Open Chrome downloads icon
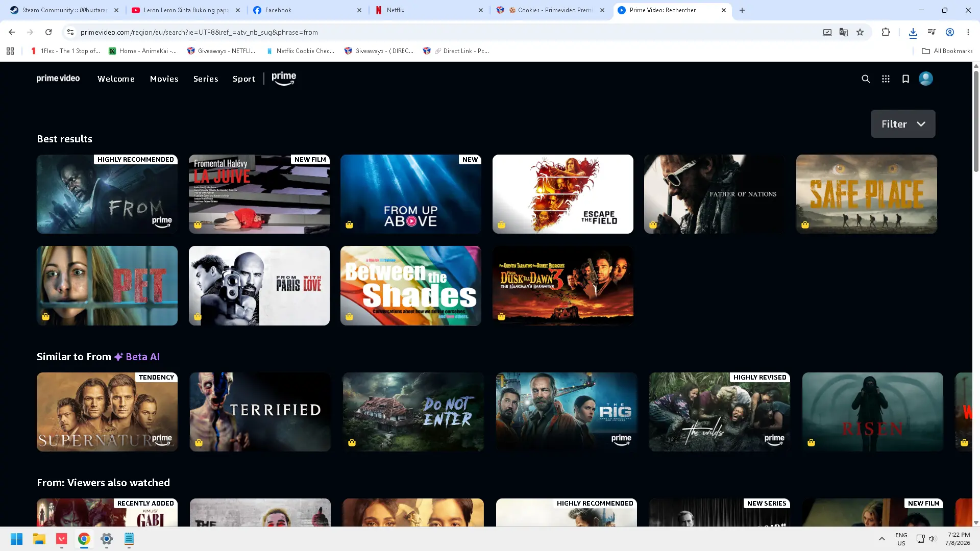The height and width of the screenshot is (551, 980). (913, 33)
